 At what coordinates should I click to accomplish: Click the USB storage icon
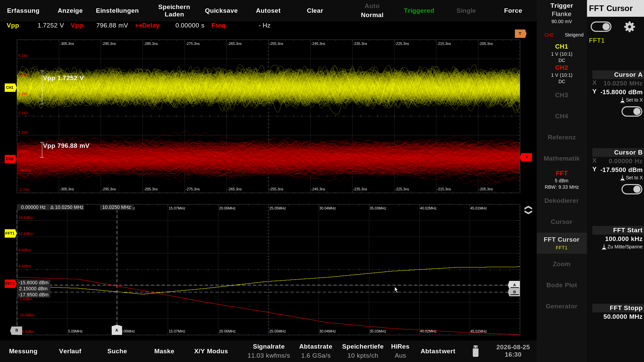475,351
